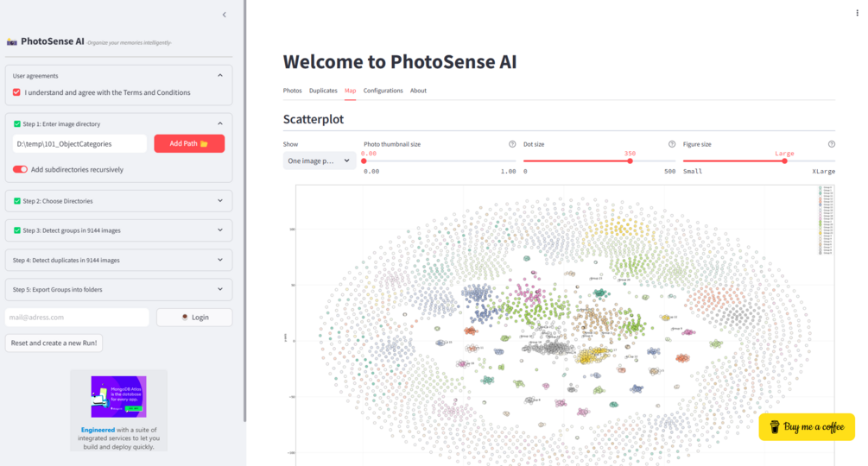Open the Show dropdown for One image per group
Image resolution: width=868 pixels, height=466 pixels.
(320, 161)
